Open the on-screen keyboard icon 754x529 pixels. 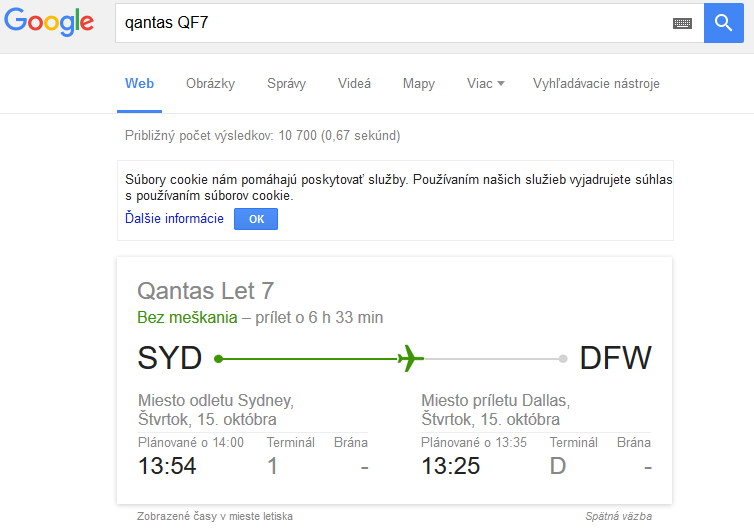682,23
